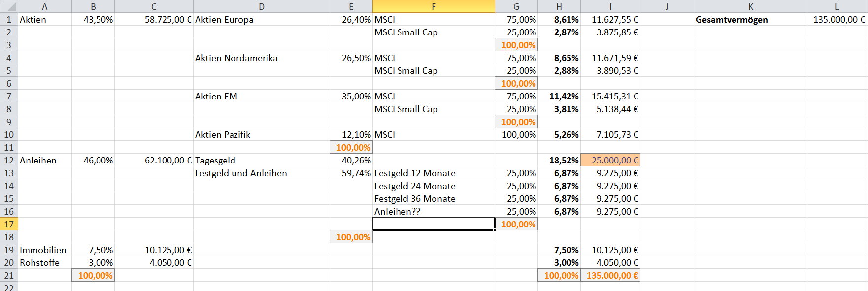This screenshot has width=868, height=291.
Task: Click the Anleihen?? cell
Action: (x=398, y=212)
